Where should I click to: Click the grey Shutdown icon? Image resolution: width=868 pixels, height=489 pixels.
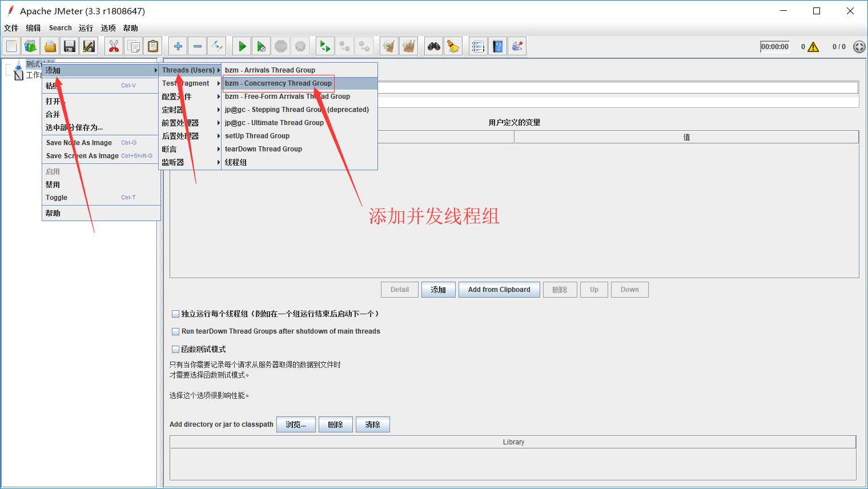(x=300, y=46)
